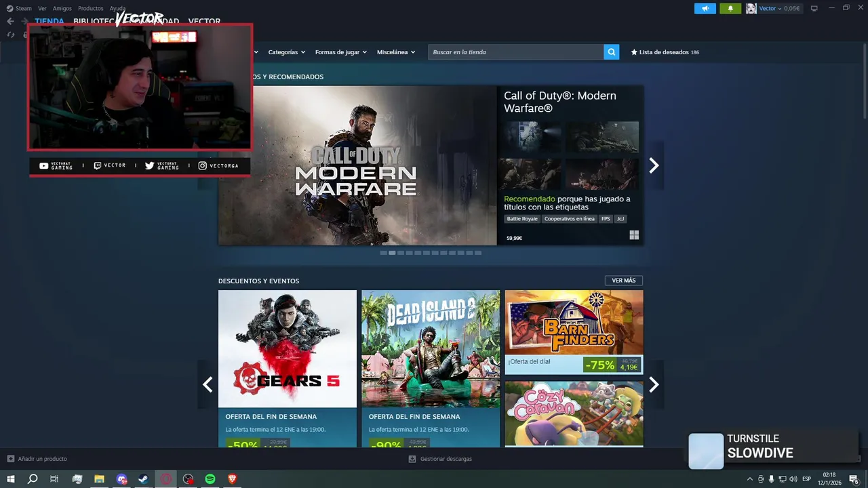Click the 59,99€ price

514,238
